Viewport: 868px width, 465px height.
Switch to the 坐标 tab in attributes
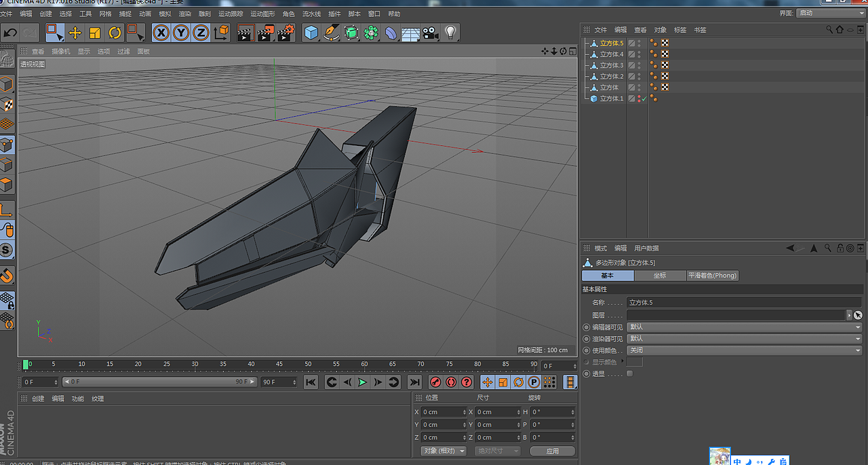659,275
